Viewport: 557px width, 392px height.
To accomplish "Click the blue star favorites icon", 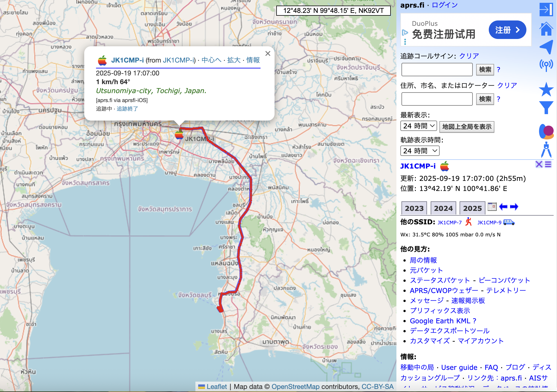I will [x=546, y=90].
